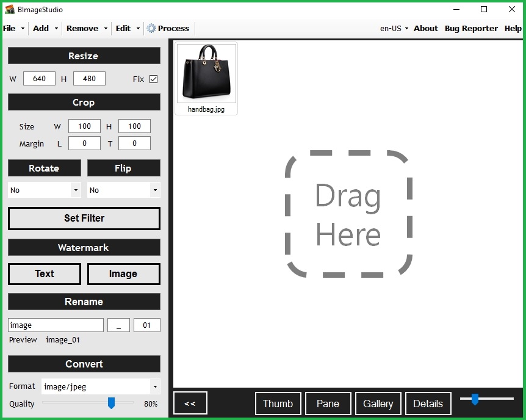This screenshot has height=420, width=526.
Task: Click the '80%' quality value
Action: (151, 404)
